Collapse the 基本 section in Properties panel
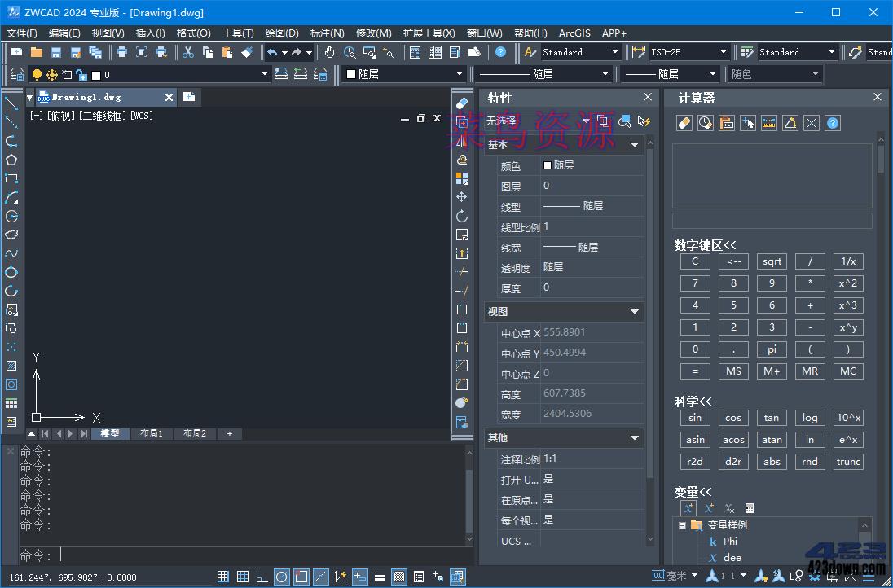Screen dimensions: 893x588 pyautogui.click(x=634, y=144)
